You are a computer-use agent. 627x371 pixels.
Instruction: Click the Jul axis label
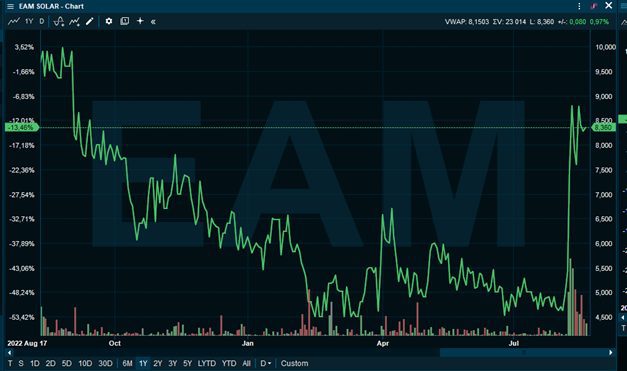pos(514,343)
